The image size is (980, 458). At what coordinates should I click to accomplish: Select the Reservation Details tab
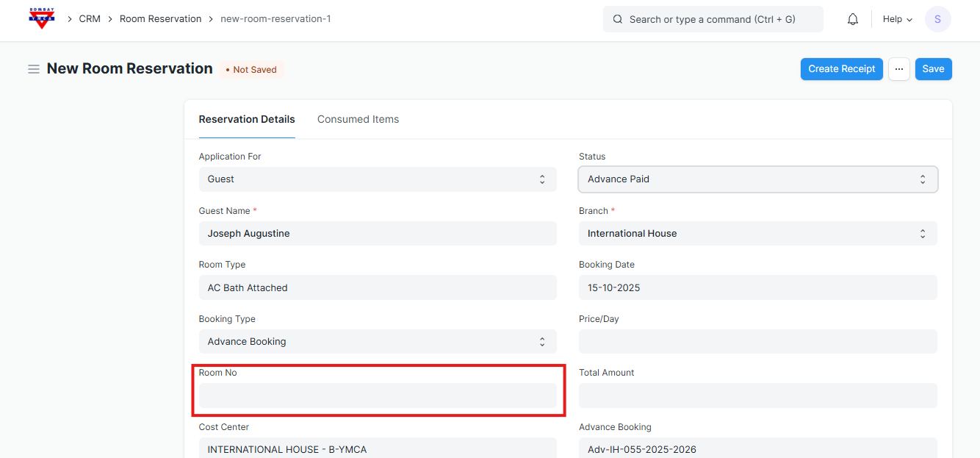[247, 119]
